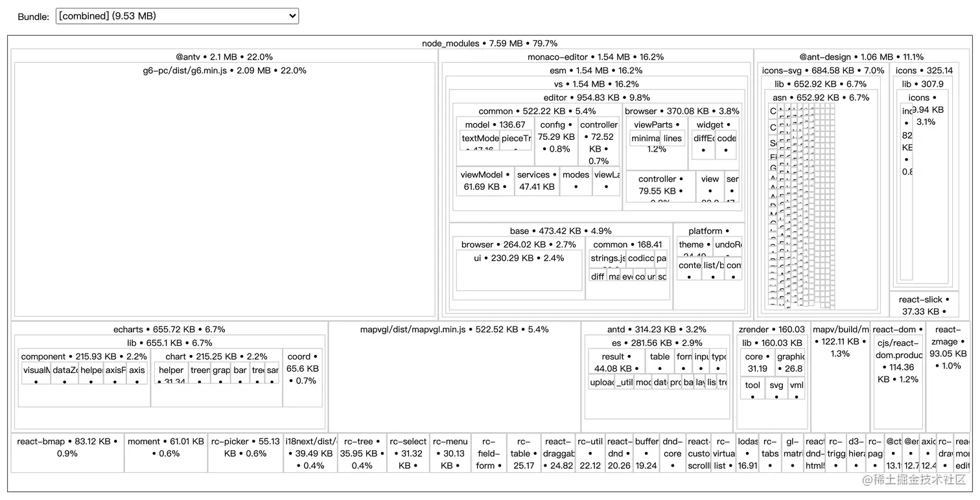This screenshot has height=500, width=980.
Task: Select the rc-select 31.32 KB block
Action: (408, 453)
